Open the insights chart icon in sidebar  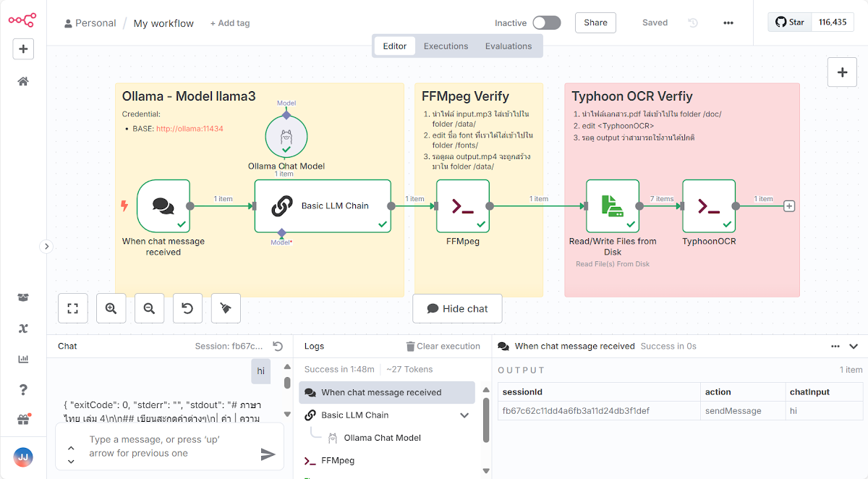(x=23, y=359)
